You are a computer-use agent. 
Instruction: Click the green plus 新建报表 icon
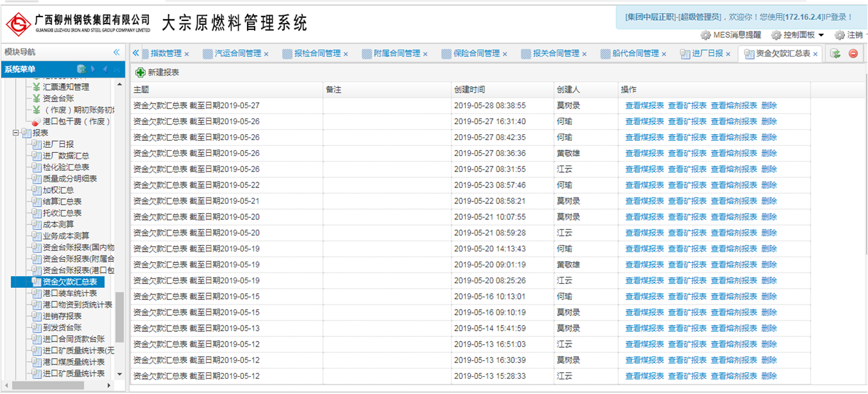click(x=140, y=73)
